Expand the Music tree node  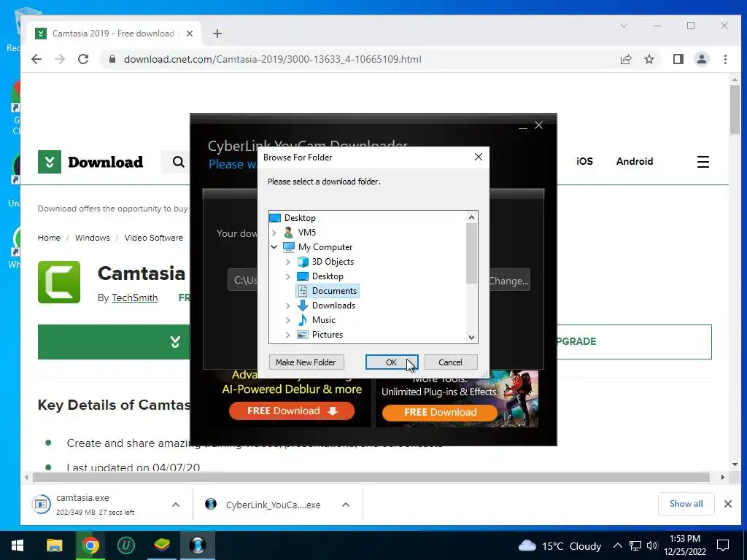287,320
